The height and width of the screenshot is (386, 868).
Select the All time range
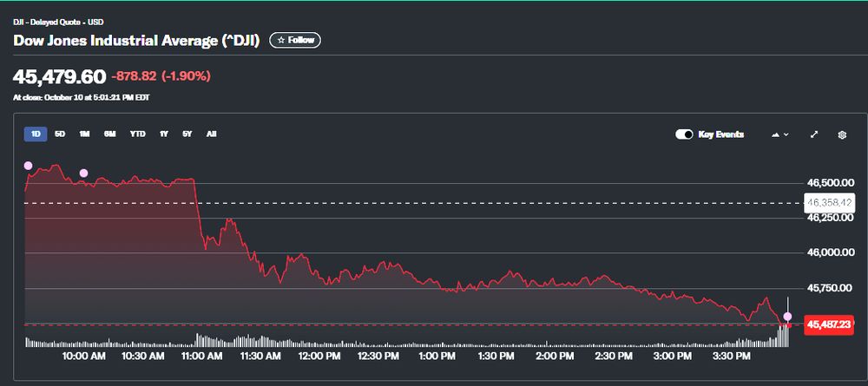[x=211, y=134]
